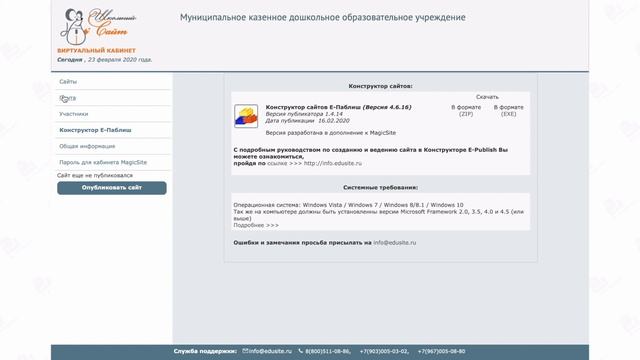Click the E-Publish constructor blocks icon
640x360 pixels.
[246, 116]
